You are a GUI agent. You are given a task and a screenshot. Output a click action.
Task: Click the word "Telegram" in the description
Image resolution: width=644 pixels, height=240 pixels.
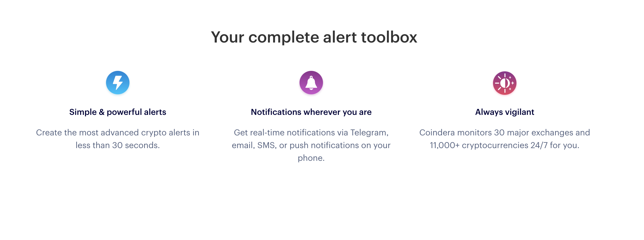coord(369,132)
